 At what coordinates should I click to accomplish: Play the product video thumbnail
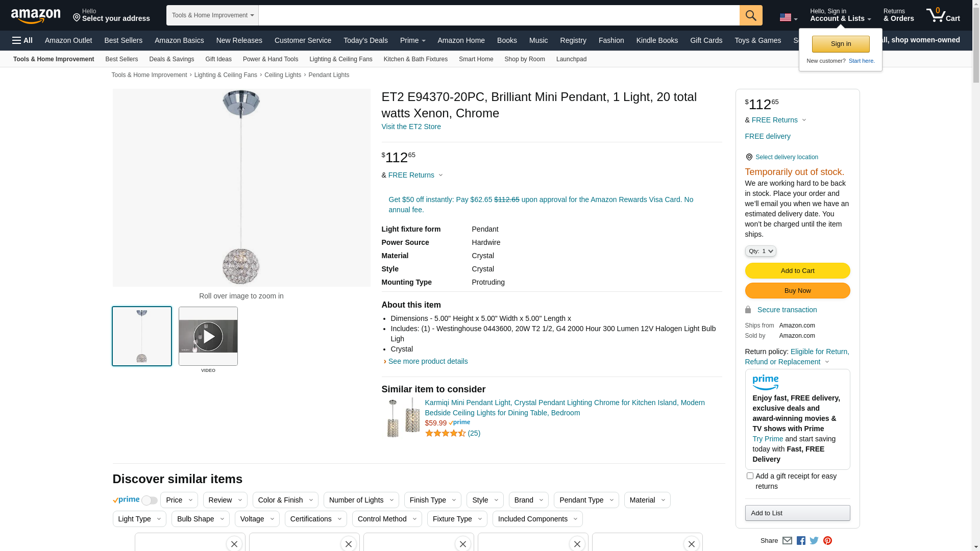pyautogui.click(x=208, y=336)
